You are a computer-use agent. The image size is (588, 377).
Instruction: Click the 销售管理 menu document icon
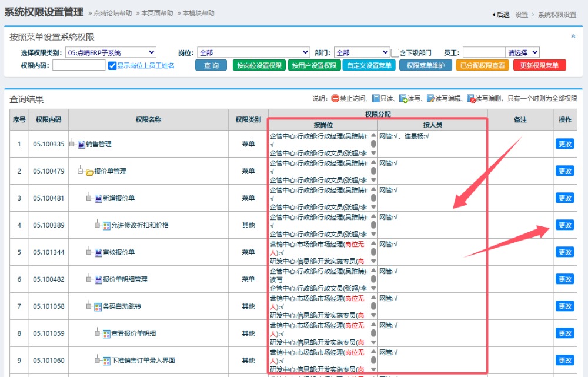click(x=81, y=144)
